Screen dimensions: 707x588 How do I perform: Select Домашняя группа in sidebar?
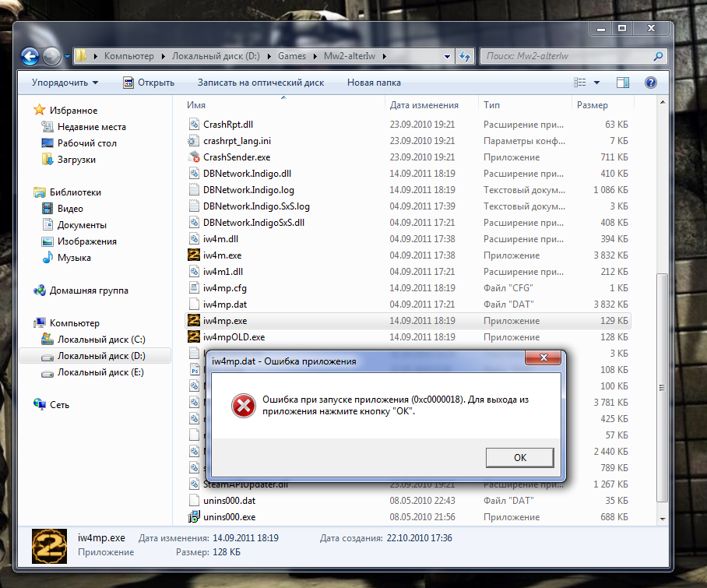89,290
